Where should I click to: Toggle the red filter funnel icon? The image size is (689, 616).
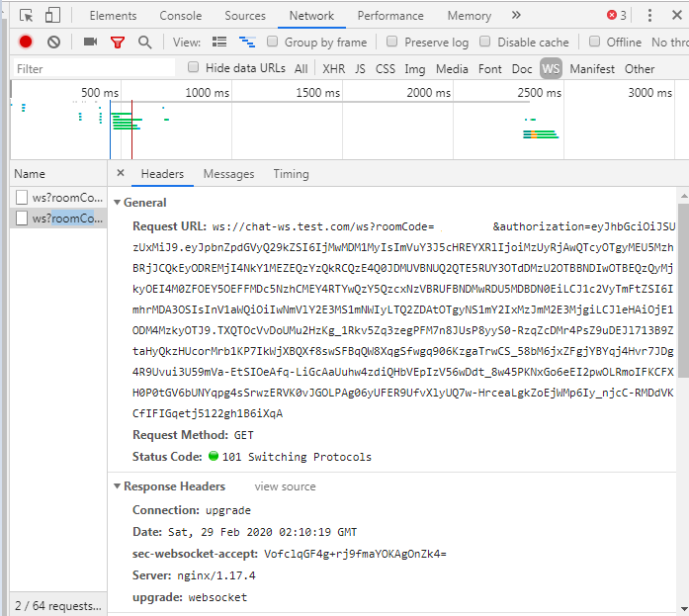click(x=118, y=43)
